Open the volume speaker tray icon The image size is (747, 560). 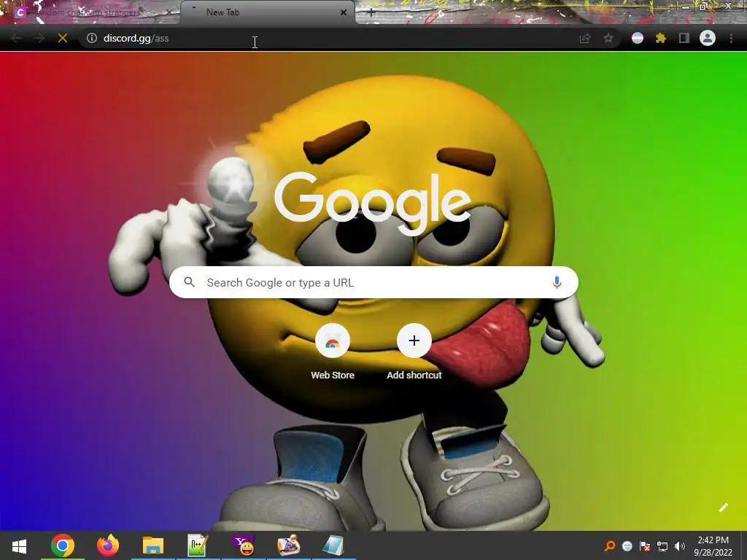tap(680, 546)
